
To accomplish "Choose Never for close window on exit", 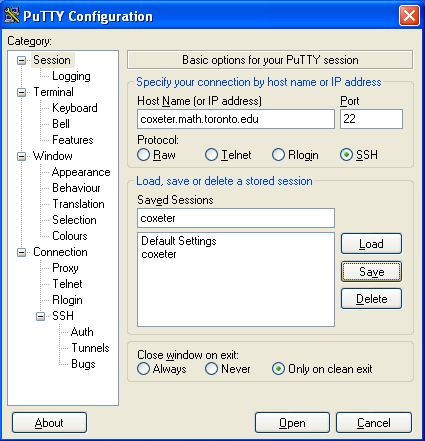I will (211, 369).
